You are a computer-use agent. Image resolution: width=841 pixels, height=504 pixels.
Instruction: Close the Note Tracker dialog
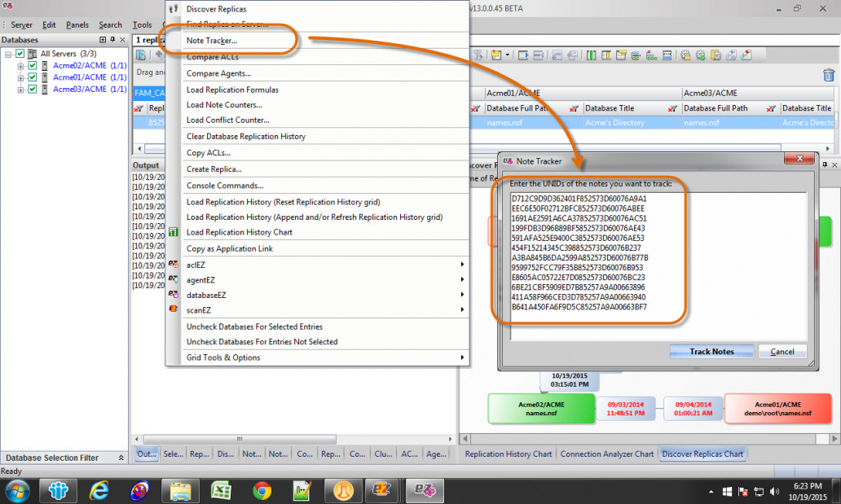click(x=799, y=158)
